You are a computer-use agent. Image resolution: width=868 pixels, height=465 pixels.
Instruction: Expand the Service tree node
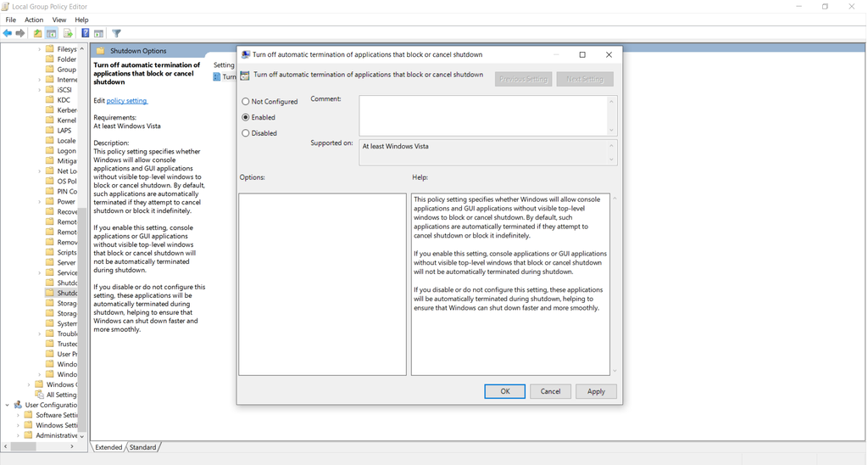(x=39, y=272)
